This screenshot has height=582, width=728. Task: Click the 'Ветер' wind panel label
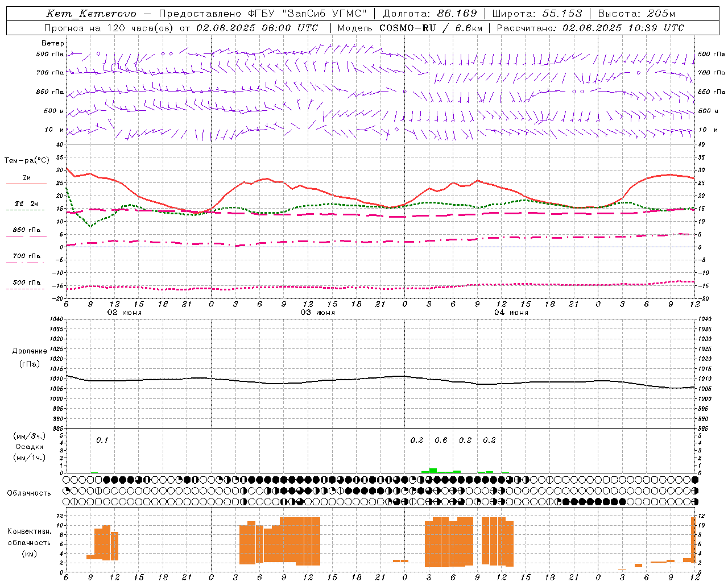point(53,43)
